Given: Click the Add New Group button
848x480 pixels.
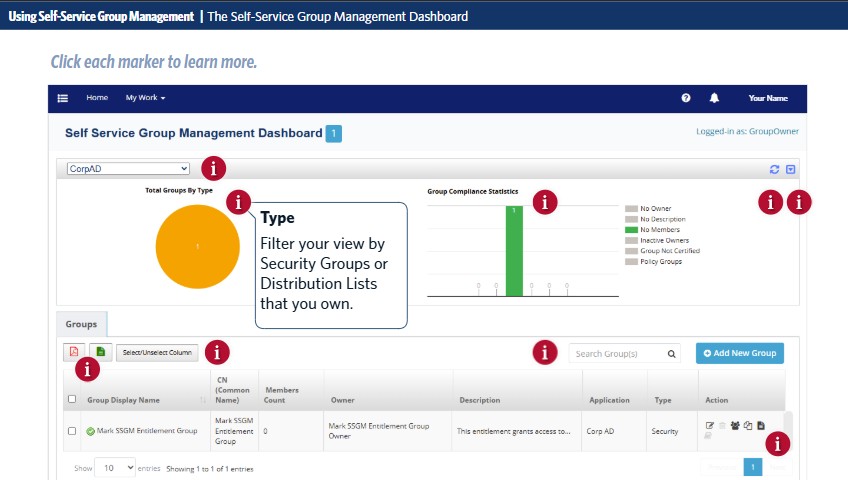Looking at the screenshot, I should pos(740,353).
